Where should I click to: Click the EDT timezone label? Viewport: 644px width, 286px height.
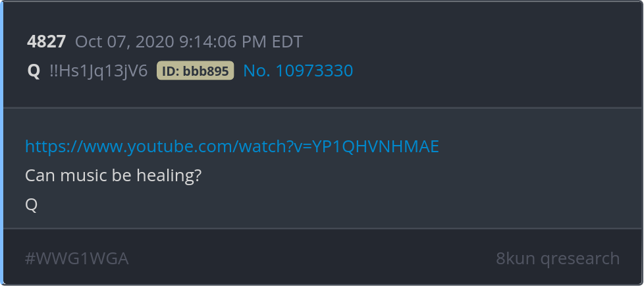(286, 42)
